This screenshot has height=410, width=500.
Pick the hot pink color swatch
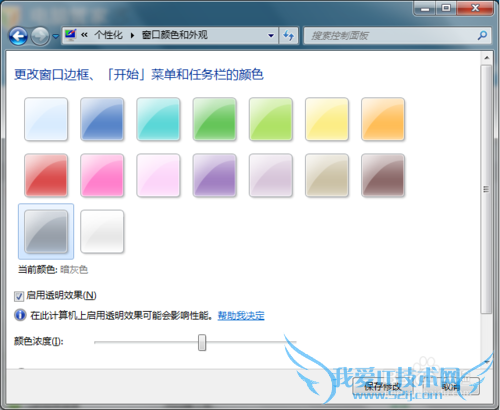tap(102, 175)
